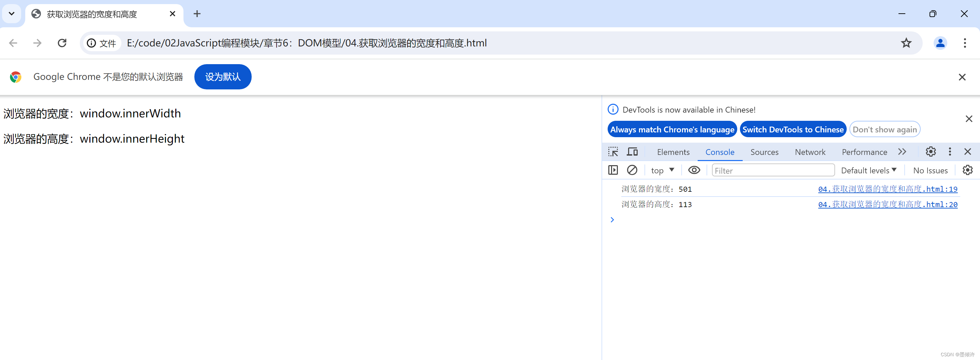Bookmark this page with the star
The width and height of the screenshot is (980, 360).
pos(907,43)
